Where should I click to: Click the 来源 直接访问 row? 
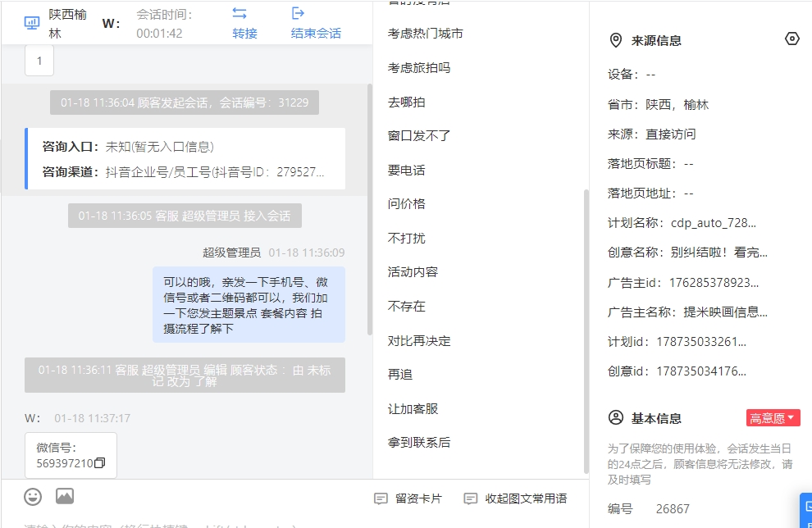tap(651, 134)
